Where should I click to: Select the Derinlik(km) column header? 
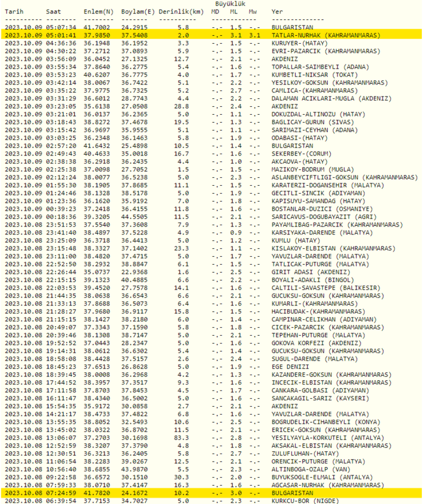[x=182, y=12]
